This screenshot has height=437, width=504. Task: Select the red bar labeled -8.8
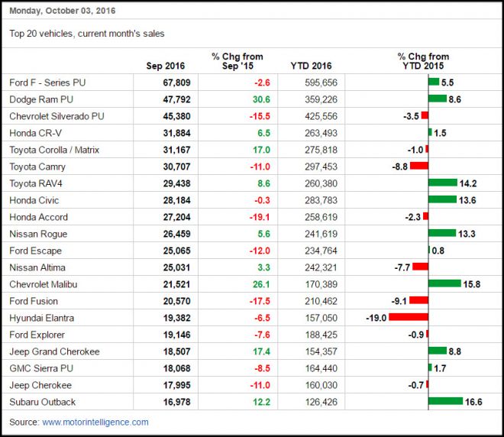click(419, 166)
